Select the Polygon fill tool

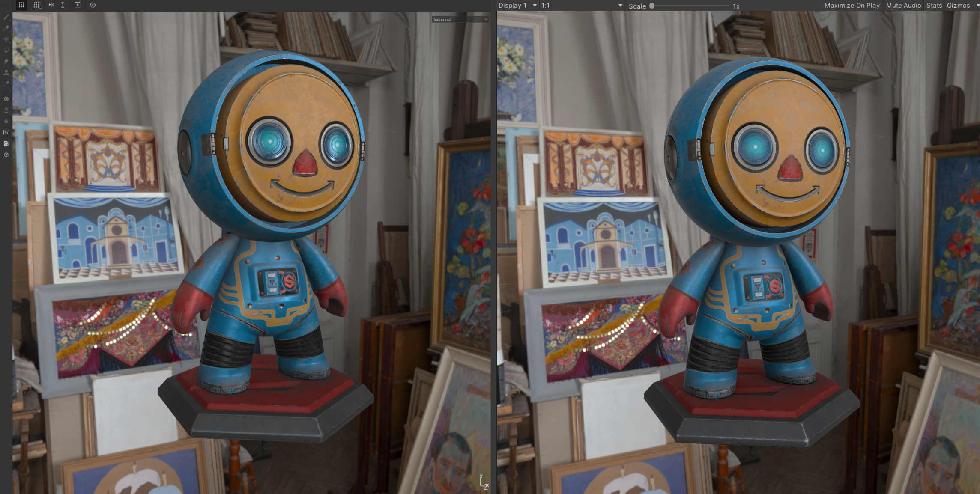(6, 50)
